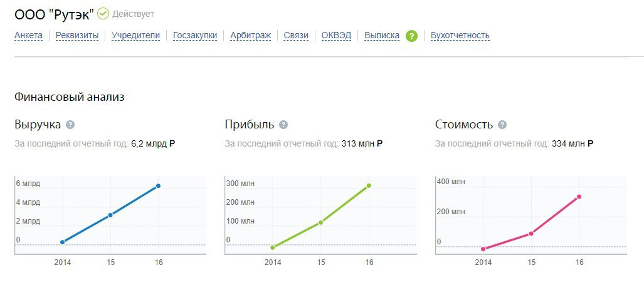The image size is (644, 290).
Task: Select year 15 point on Выручка chart
Action: 110,215
